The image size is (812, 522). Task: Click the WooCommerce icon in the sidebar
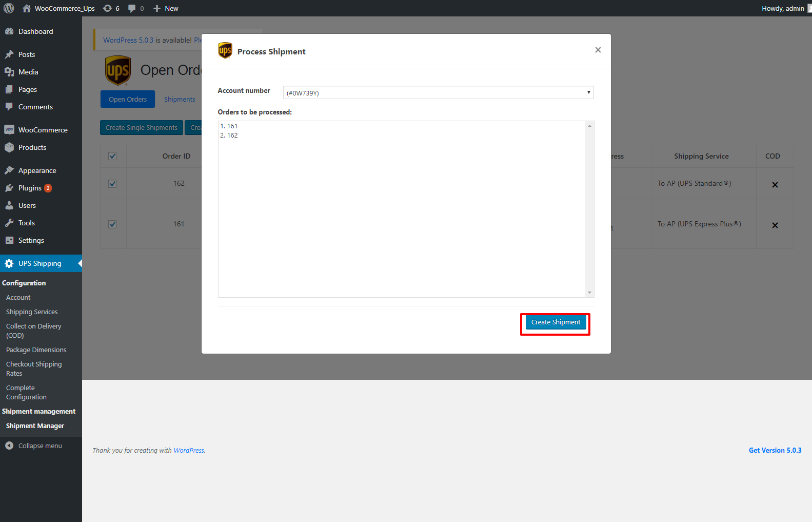coord(9,130)
